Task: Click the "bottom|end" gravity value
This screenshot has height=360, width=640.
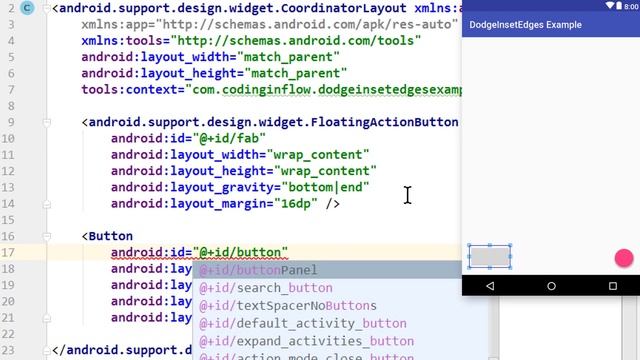Action: pos(325,187)
